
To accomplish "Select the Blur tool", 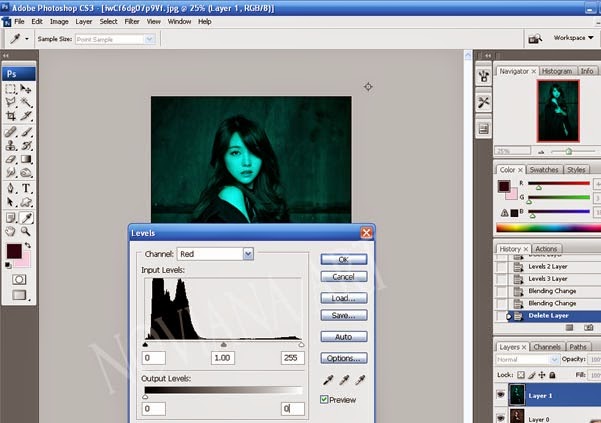I will coord(10,172).
